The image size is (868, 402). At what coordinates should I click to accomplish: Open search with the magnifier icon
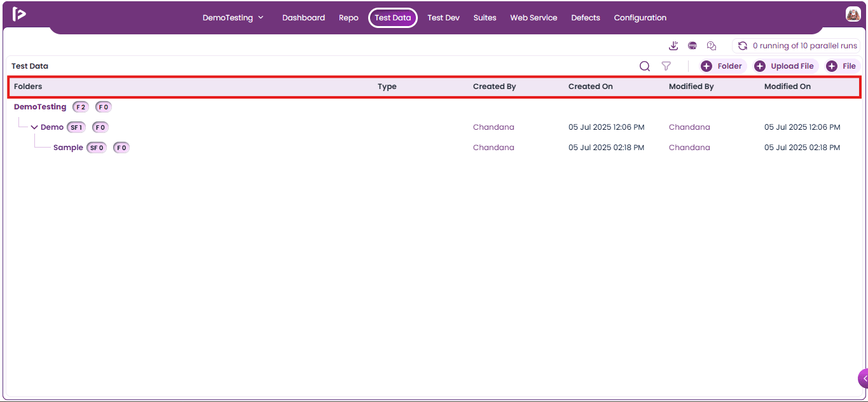(x=645, y=66)
